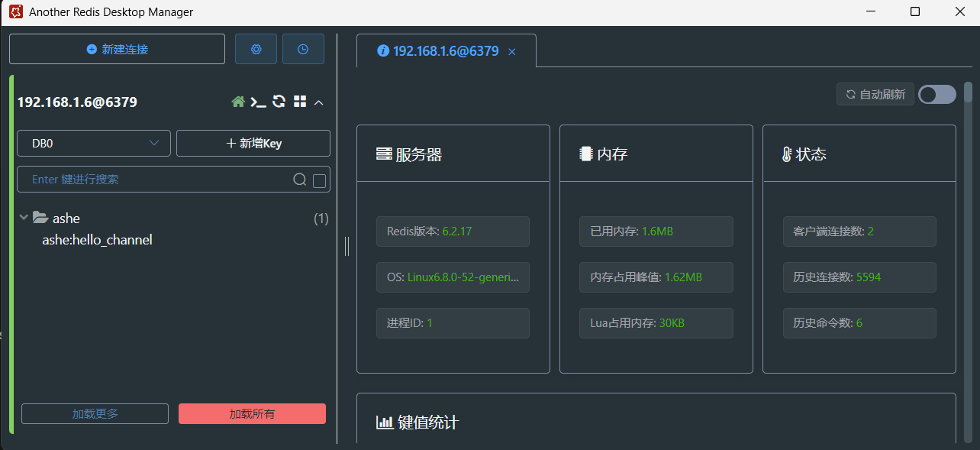Click the 加载更多 button
This screenshot has height=450, width=980.
(x=95, y=413)
